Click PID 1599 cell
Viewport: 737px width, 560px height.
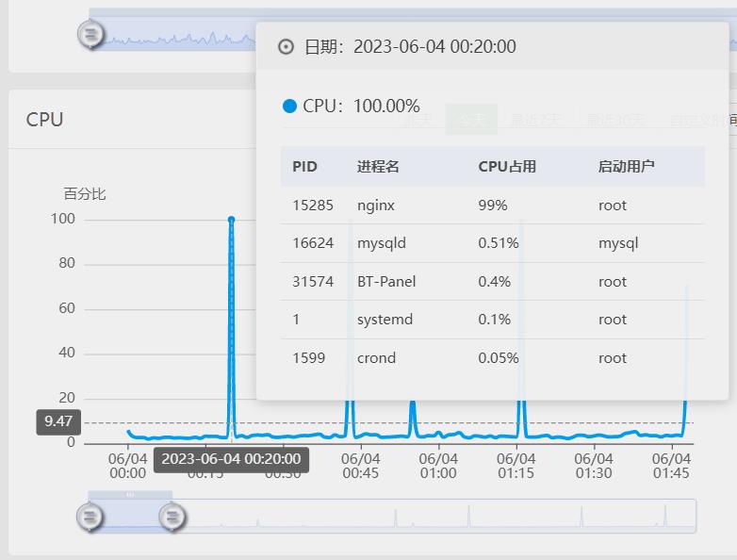tap(308, 358)
